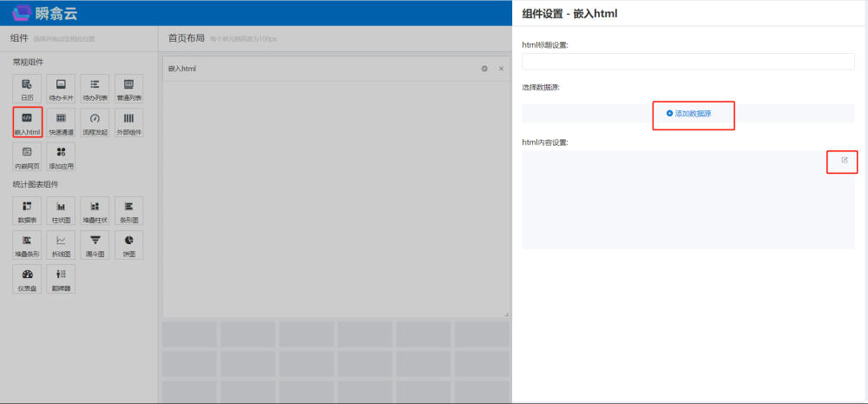Viewport: 868px width, 404px height.
Task: Select the 柱状图 bar chart component
Action: 61,210
